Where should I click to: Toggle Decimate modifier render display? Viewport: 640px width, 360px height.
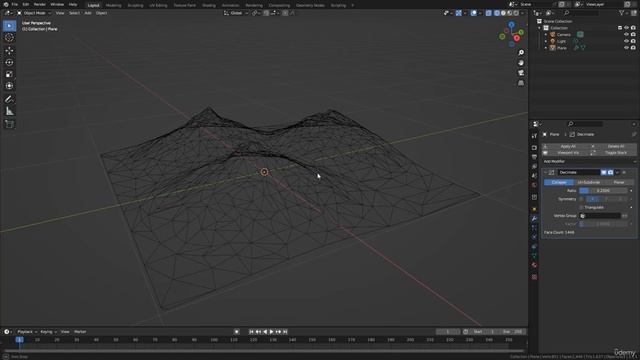[610, 173]
